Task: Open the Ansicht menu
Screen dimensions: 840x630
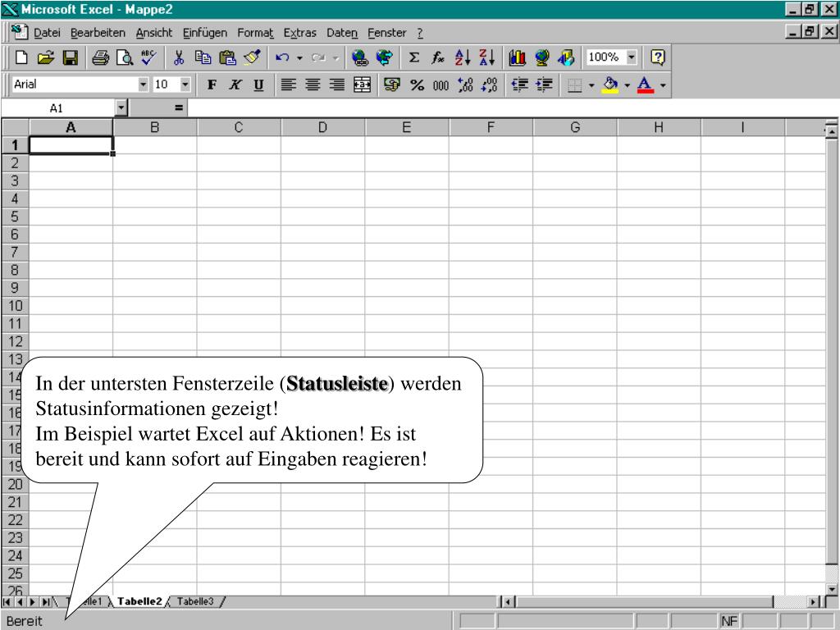Action: [x=154, y=33]
